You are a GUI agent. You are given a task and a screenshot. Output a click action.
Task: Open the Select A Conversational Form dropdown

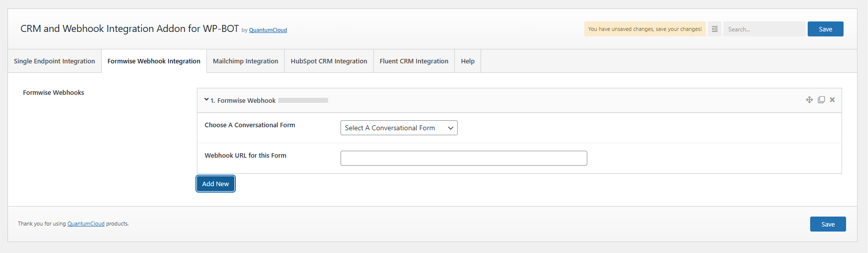click(398, 128)
